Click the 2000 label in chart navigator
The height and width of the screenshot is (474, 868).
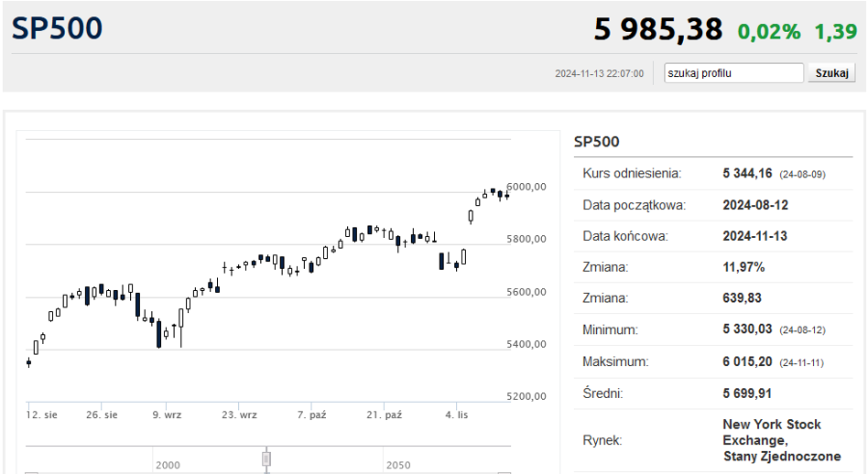[x=168, y=465]
